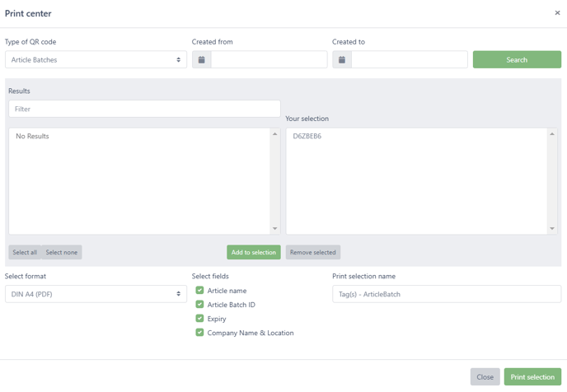Open the Created to calendar icon

coord(342,59)
